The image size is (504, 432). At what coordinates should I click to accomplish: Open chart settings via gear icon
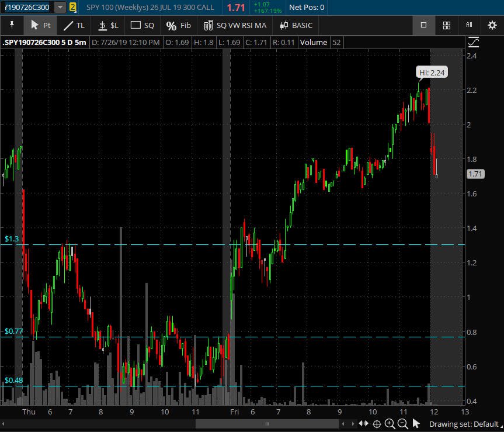[x=492, y=25]
